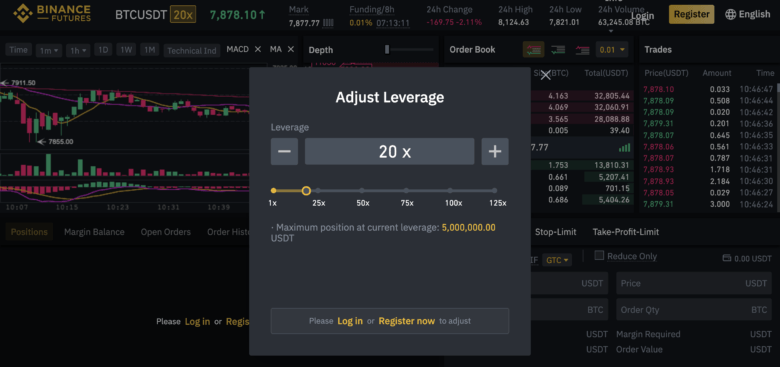This screenshot has height=367, width=780.
Task: Set leverage slider to 50x
Action: tap(362, 190)
